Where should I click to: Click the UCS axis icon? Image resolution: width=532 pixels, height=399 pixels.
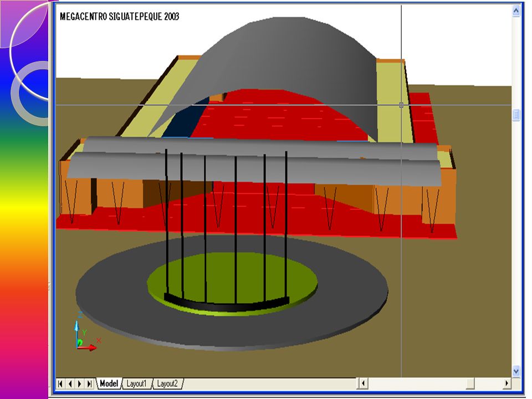pyautogui.click(x=87, y=332)
